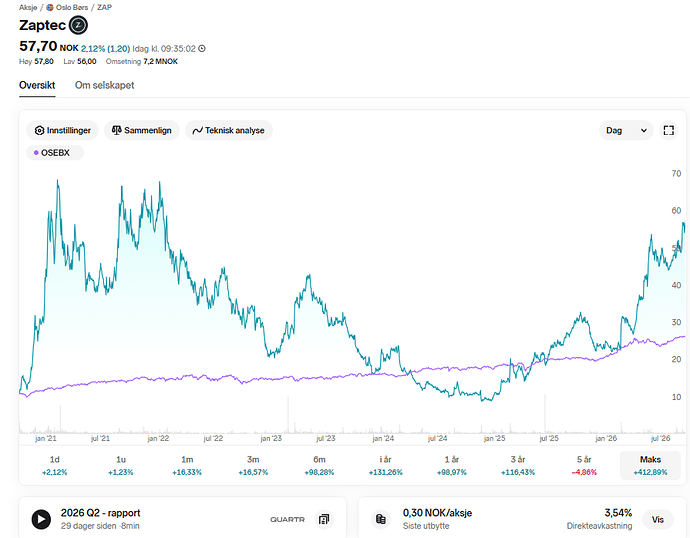Toggle the OSEBX comparison chip
Screen dimensions: 690x538
[55, 153]
